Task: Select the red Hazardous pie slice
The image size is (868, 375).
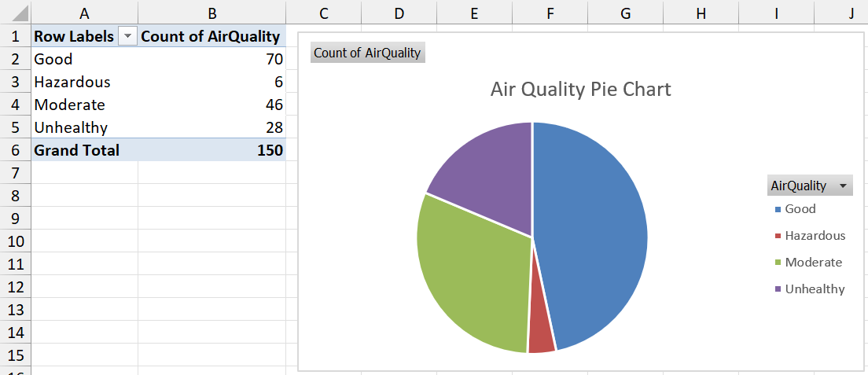Action: click(541, 336)
